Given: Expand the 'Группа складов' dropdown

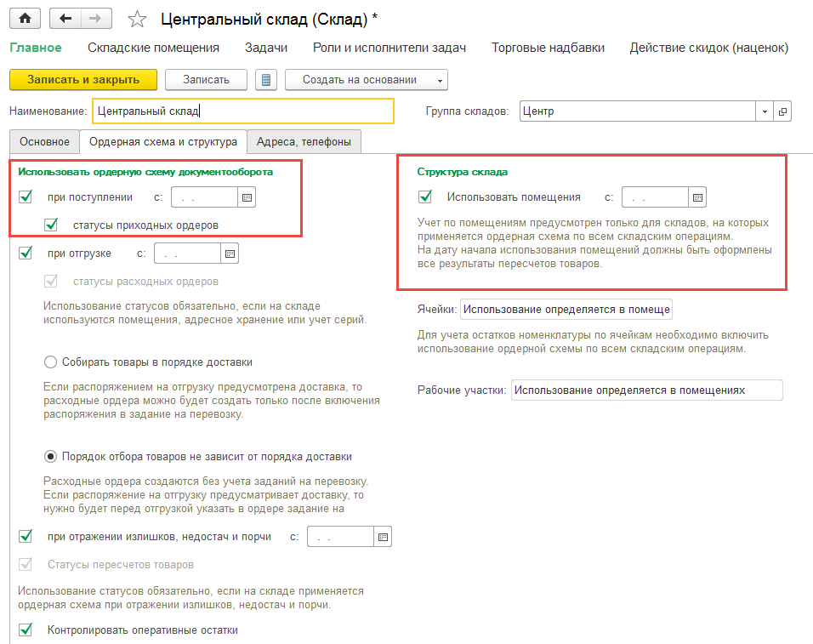Looking at the screenshot, I should (x=765, y=111).
